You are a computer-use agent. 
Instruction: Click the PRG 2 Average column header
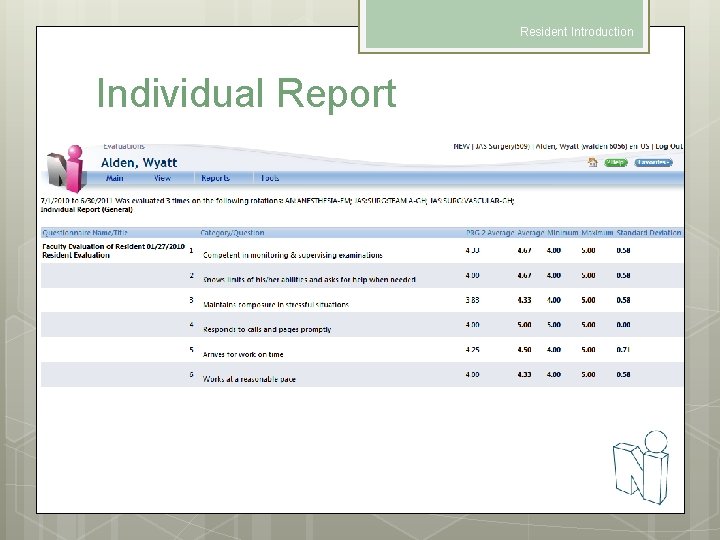point(490,233)
